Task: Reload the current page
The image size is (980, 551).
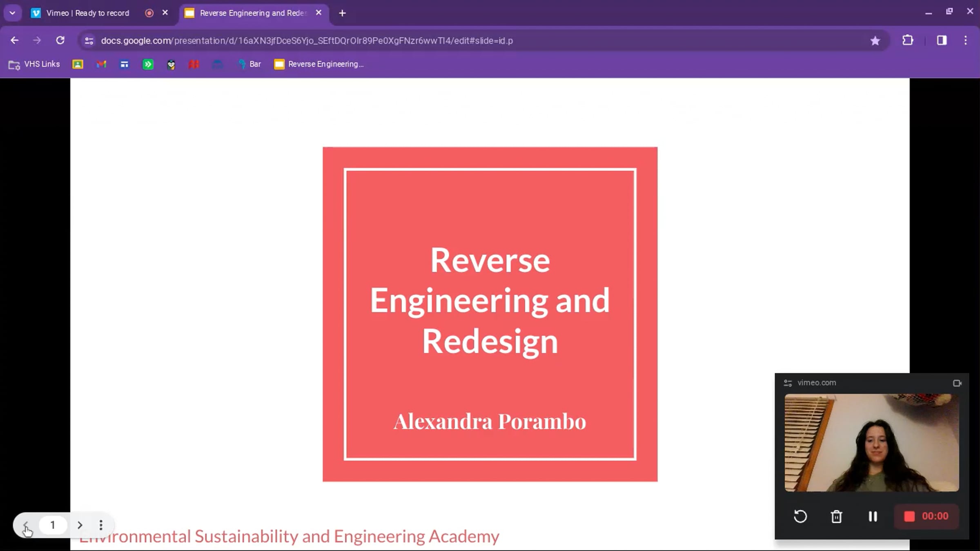Action: [60, 40]
